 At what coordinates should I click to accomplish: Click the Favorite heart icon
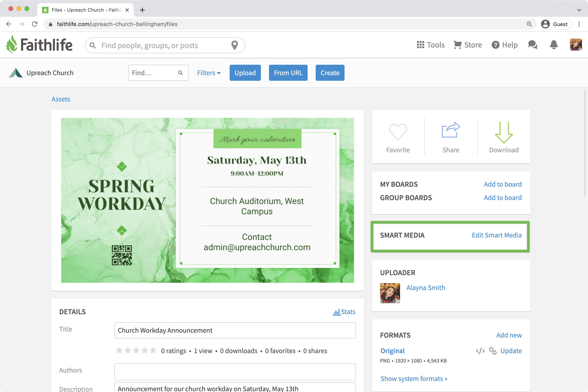(x=398, y=132)
